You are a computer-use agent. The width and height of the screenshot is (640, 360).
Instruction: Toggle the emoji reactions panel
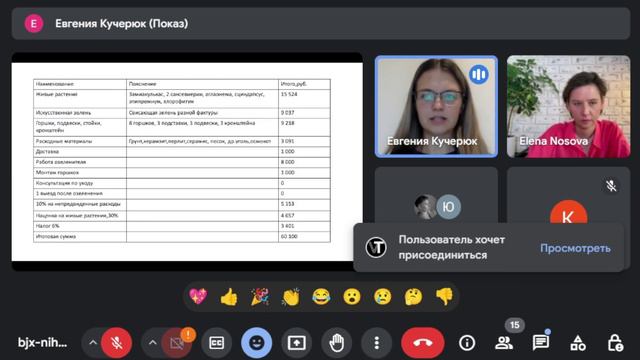[256, 343]
